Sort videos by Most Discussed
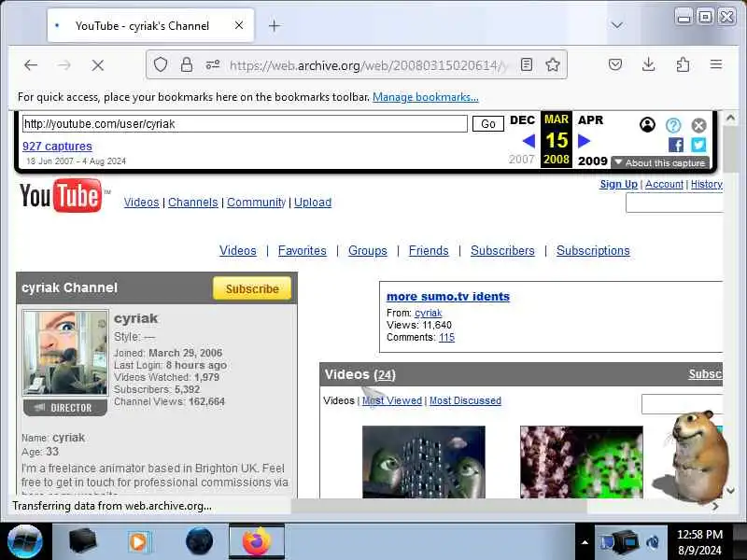Viewport: 747px width, 560px height. [465, 400]
